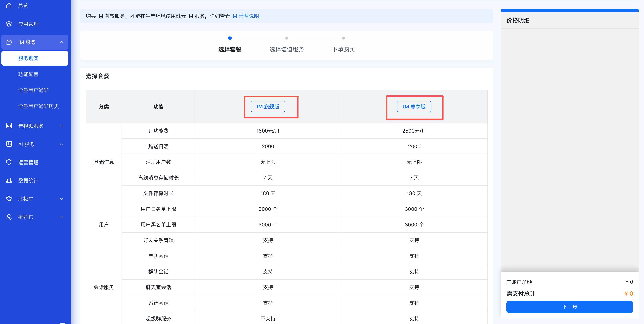Viewport: 644px width, 324px height.
Task: Click the AI 服务 sidebar icon
Action: tap(9, 144)
